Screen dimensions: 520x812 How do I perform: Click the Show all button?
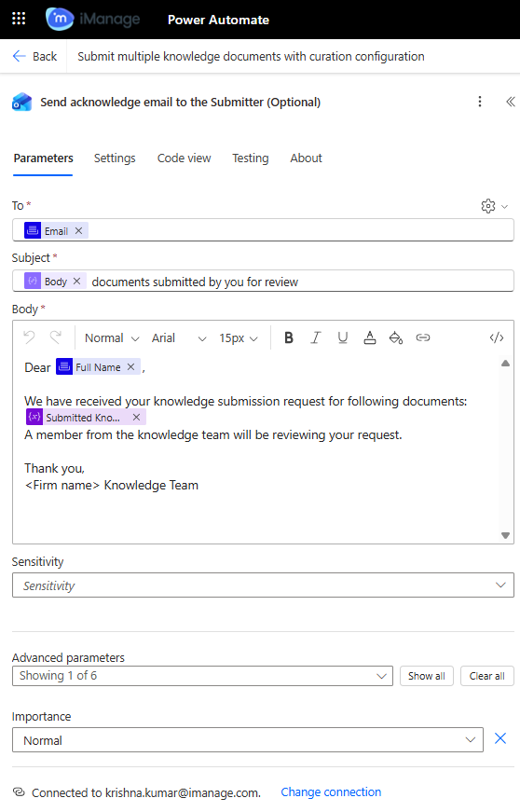(x=427, y=676)
